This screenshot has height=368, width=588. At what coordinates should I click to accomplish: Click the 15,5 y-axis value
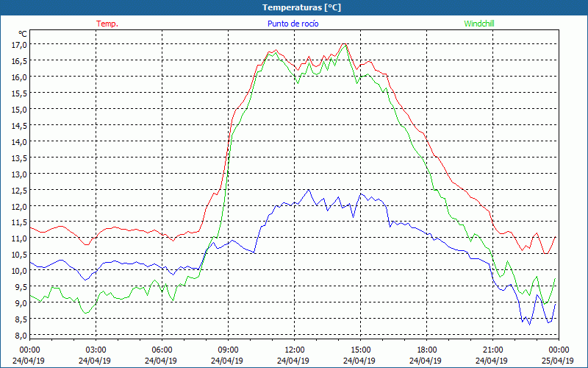19,93
